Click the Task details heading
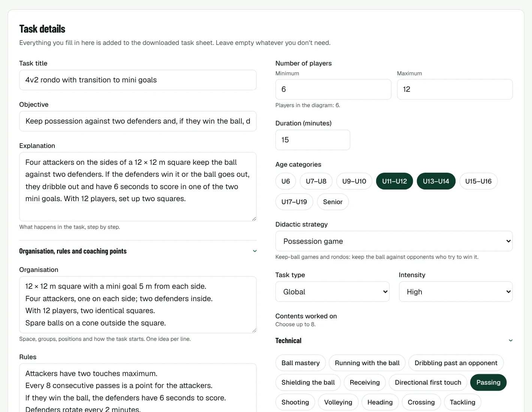 pyautogui.click(x=42, y=29)
